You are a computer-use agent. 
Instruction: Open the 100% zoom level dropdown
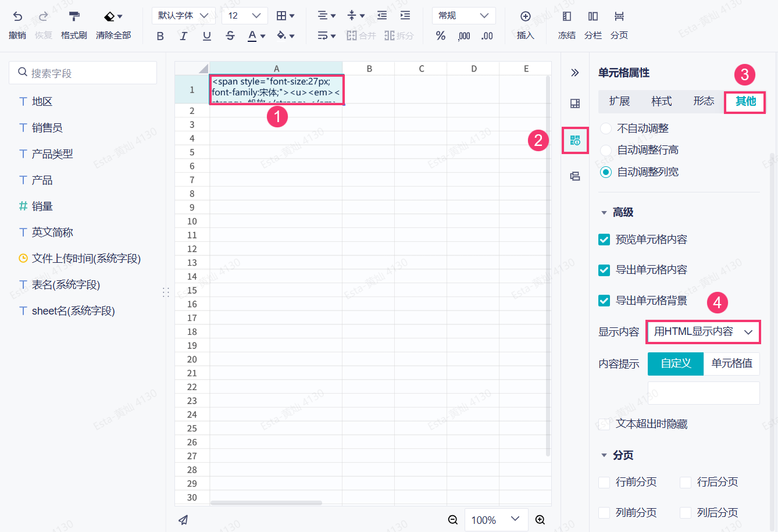(496, 520)
